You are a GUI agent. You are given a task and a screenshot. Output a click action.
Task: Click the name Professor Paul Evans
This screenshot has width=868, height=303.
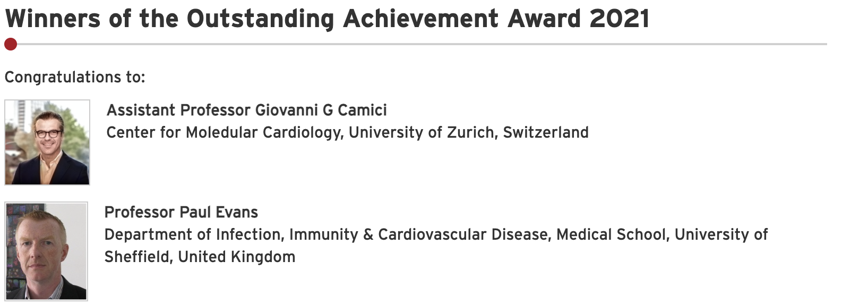pyautogui.click(x=181, y=212)
